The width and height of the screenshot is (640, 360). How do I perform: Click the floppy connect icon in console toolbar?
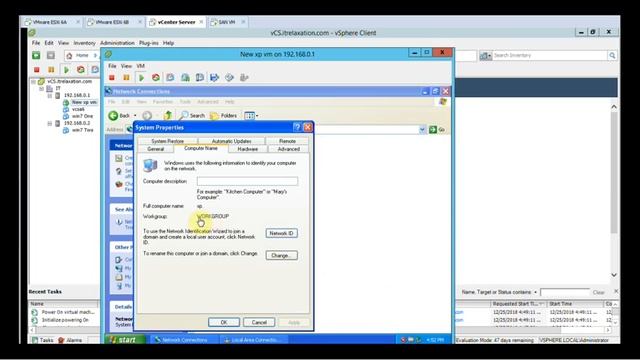pos(214,78)
